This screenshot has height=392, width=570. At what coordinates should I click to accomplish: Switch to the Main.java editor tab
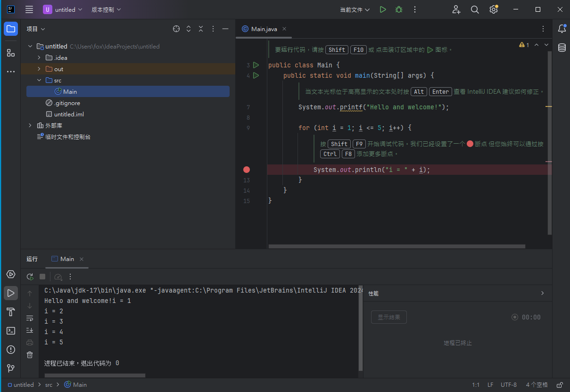pos(264,29)
